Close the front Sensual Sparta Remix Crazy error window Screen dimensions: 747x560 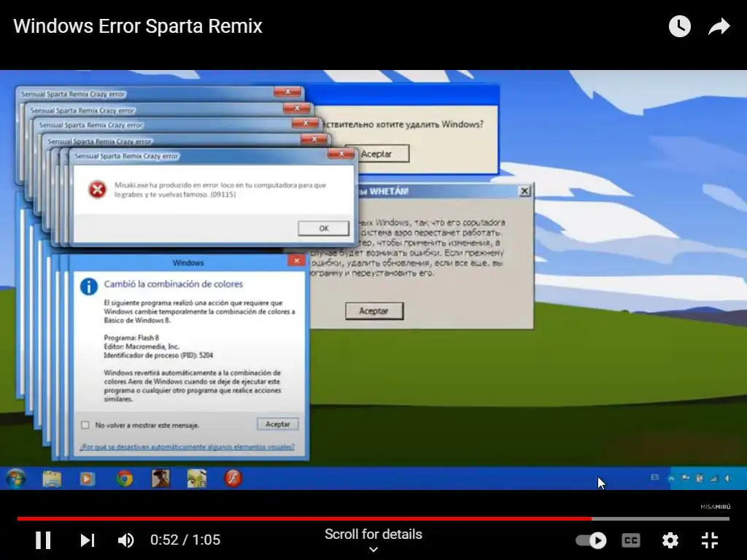pos(341,154)
